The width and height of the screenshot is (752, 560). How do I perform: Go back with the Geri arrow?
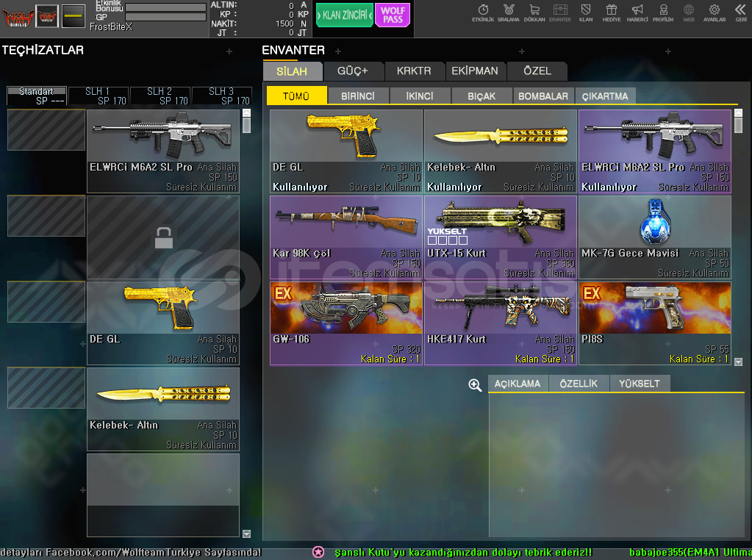pos(740,12)
